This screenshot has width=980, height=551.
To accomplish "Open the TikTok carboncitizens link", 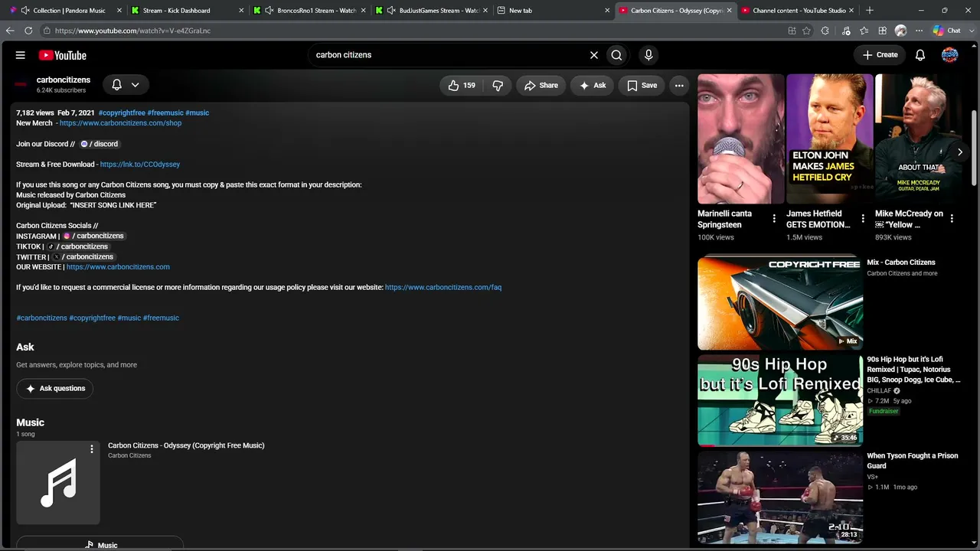I will pos(78,246).
